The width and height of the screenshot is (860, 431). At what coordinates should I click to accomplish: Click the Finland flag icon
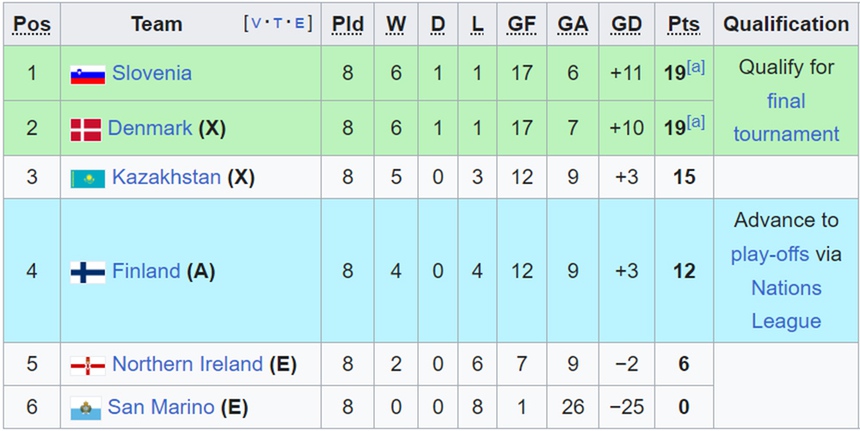[x=88, y=272]
